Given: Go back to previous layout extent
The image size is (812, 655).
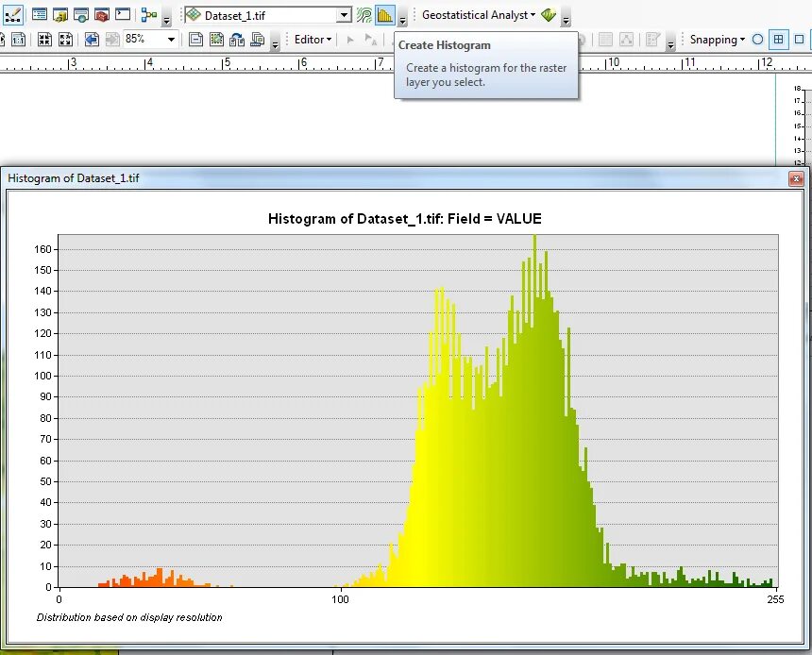Looking at the screenshot, I should tap(92, 40).
